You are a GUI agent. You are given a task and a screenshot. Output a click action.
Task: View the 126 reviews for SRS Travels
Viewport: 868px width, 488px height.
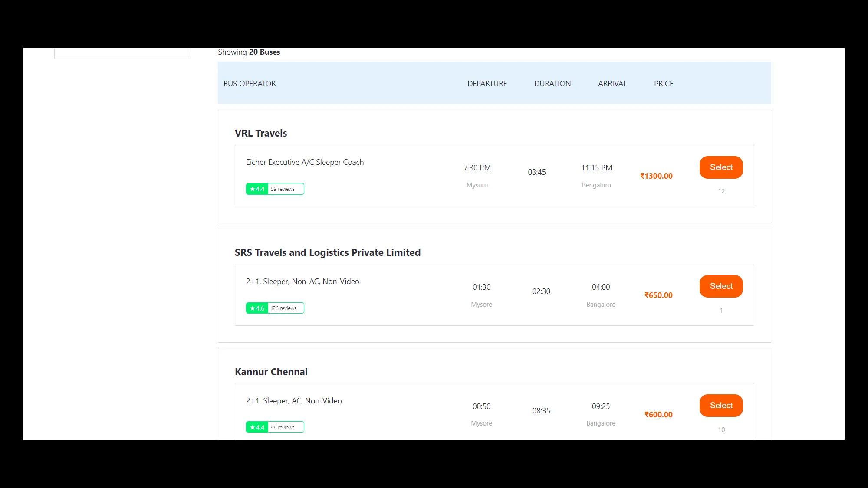pos(283,308)
